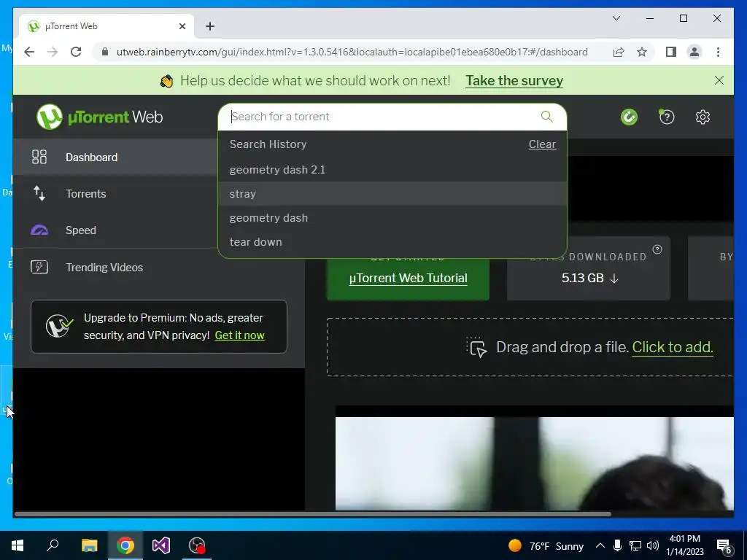Click the Torrents up-down arrows icon
This screenshot has width=747, height=560.
[x=39, y=193]
